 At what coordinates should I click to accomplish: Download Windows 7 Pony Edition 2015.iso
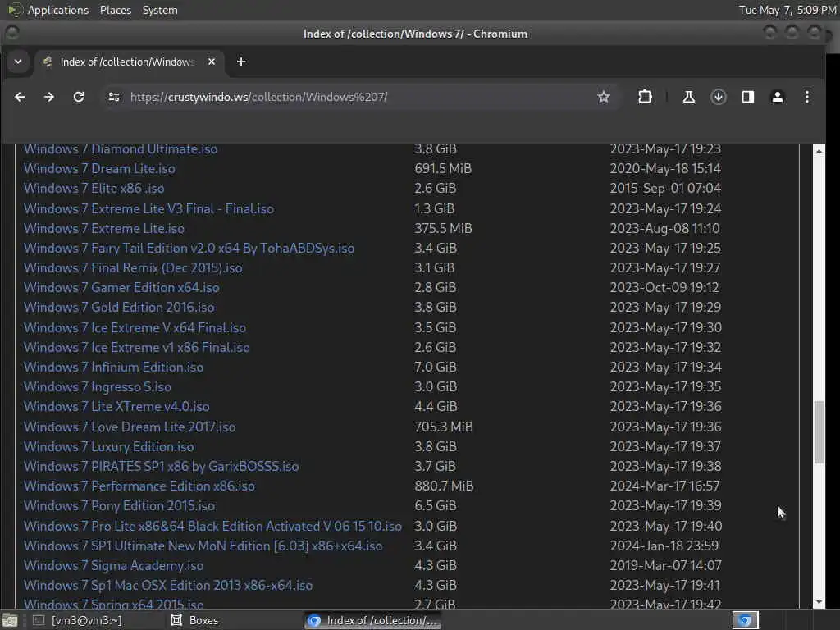point(119,505)
